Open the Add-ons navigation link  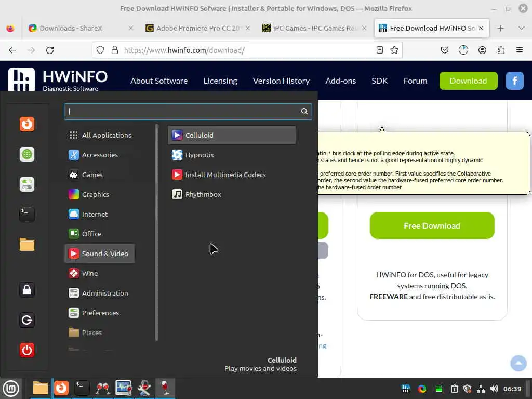pos(341,81)
